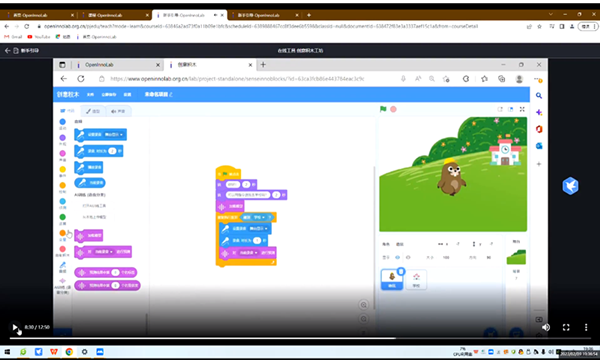This screenshot has width=600, height=360.
Task: Select the school sprite thumbnail
Action: pos(416,279)
